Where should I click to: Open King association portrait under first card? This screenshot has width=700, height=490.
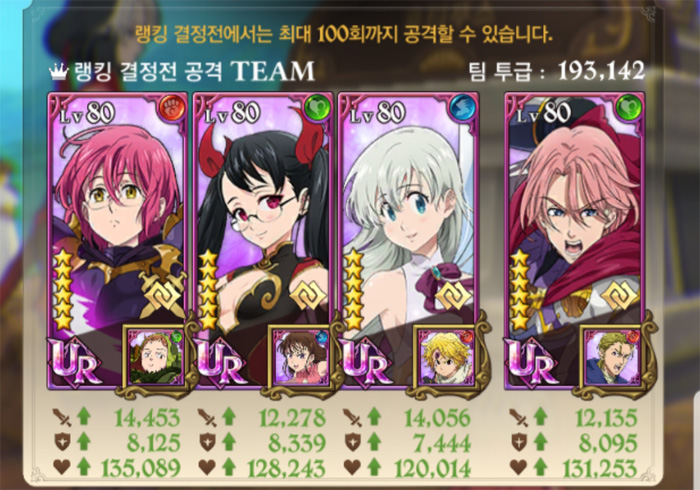[154, 357]
